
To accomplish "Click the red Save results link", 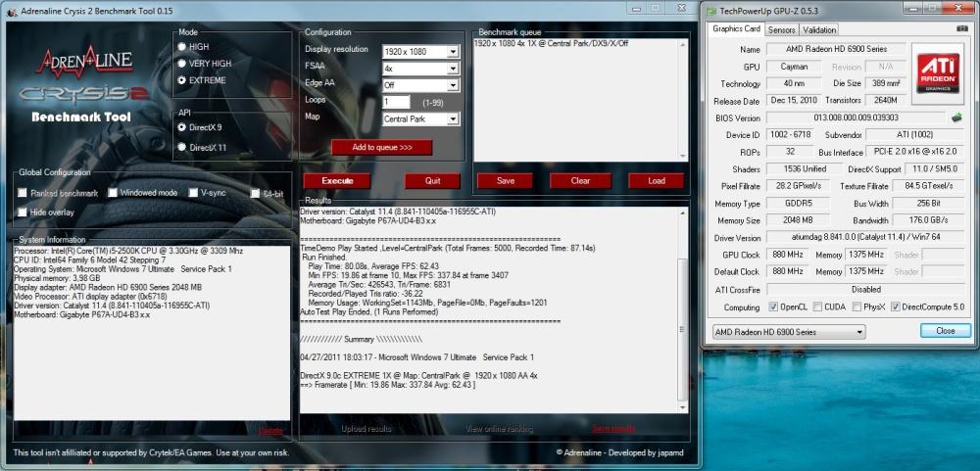I will [x=613, y=429].
